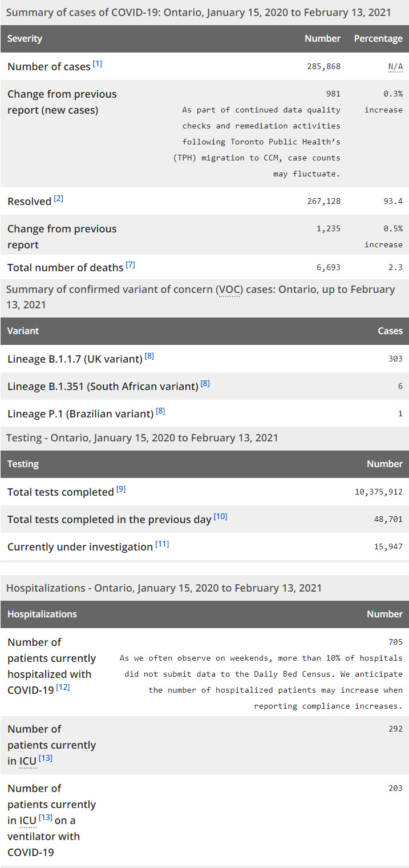The image size is (409, 868).
Task: Click footnote 8 beside Lineage P.1 Brazilian variant
Action: coord(160,411)
